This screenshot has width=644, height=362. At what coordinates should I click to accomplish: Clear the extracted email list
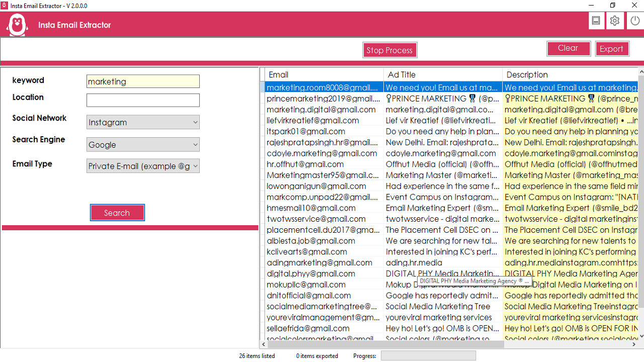click(569, 48)
